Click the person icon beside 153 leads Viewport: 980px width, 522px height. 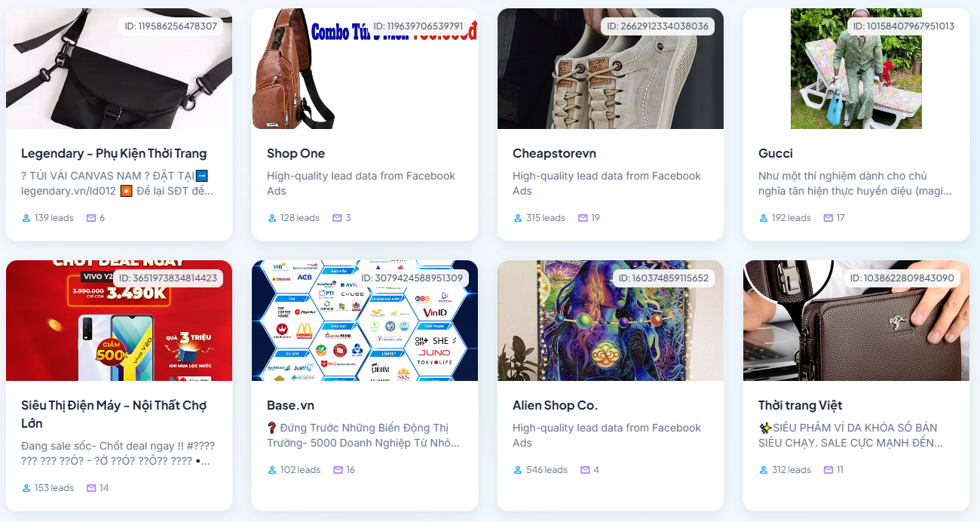26,488
